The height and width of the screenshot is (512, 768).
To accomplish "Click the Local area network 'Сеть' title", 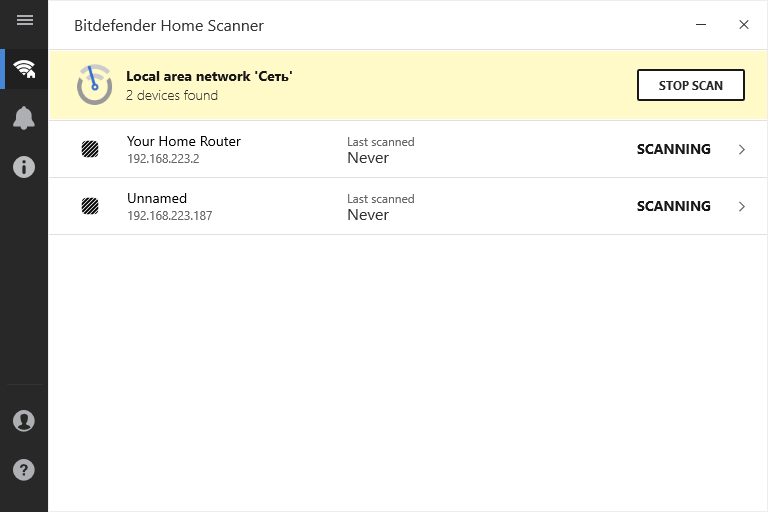I will coord(209,76).
